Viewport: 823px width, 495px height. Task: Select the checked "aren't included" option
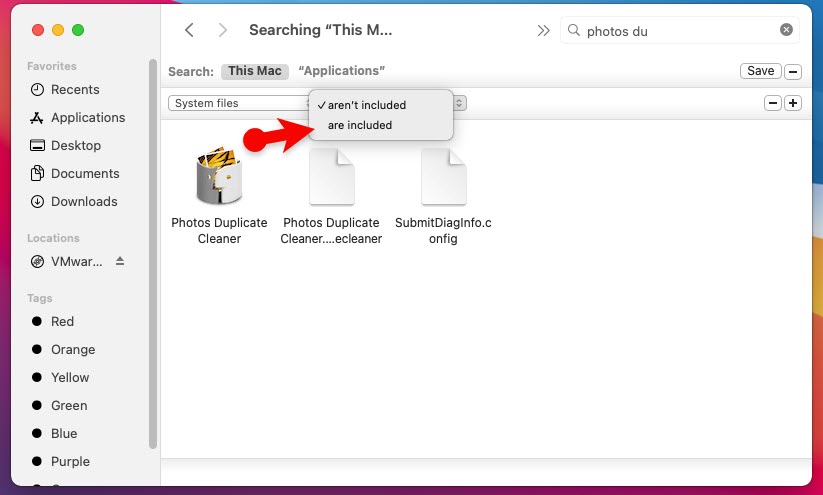[x=366, y=105]
